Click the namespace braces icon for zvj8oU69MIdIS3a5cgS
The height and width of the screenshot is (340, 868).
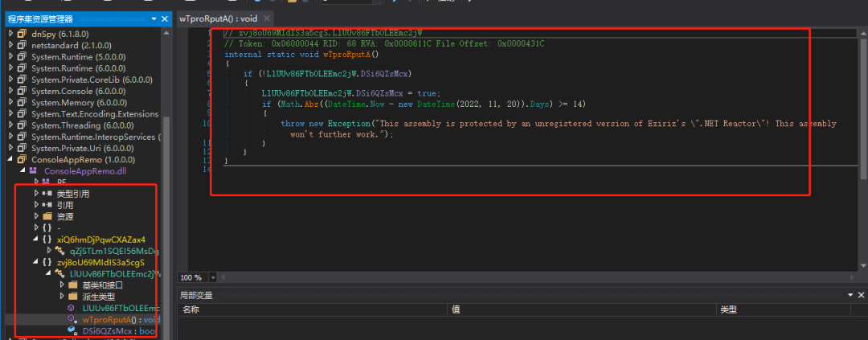[x=47, y=262]
